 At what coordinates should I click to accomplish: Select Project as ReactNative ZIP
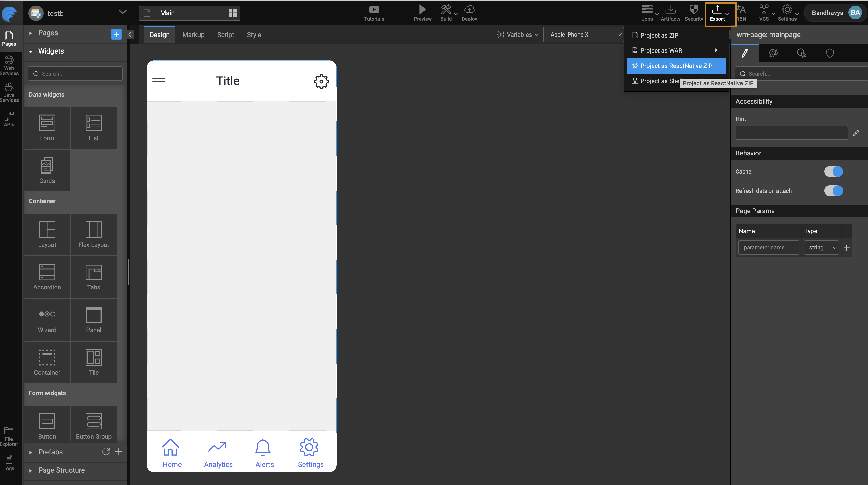click(x=676, y=66)
